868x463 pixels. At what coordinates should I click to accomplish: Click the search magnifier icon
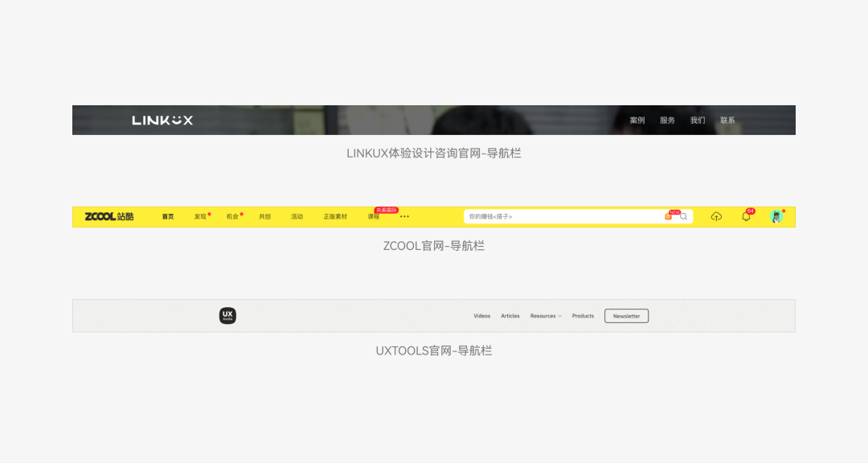coord(684,216)
